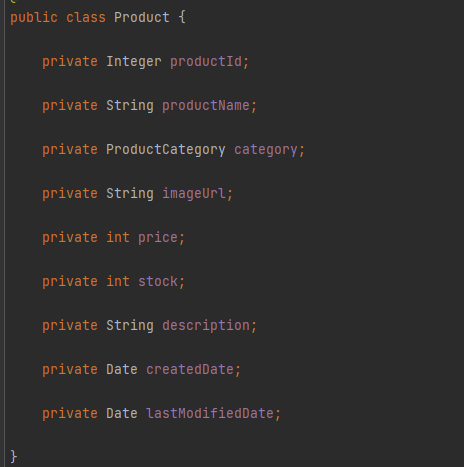Click the class keyword in the declaration

[x=86, y=17]
